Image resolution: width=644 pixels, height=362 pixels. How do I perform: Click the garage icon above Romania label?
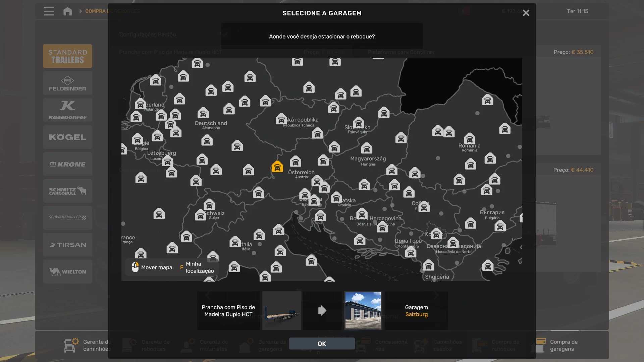469,138
